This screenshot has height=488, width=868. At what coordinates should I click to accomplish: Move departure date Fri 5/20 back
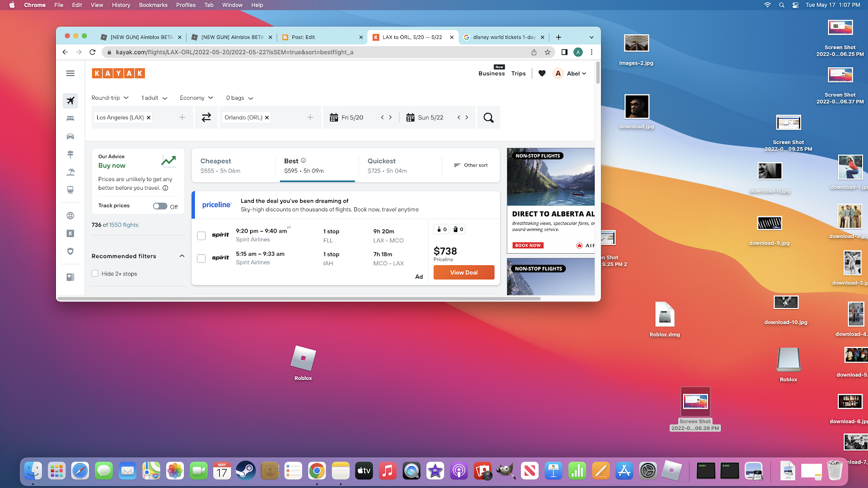point(382,118)
